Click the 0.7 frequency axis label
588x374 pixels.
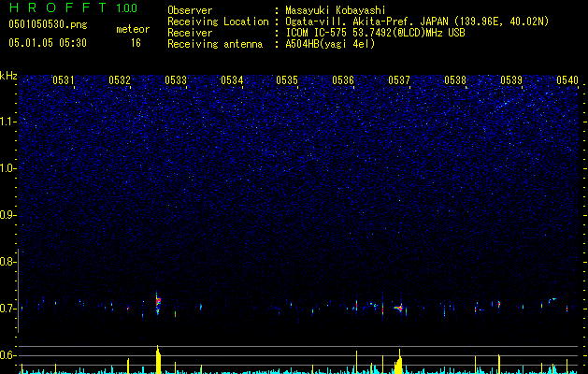(x=7, y=309)
